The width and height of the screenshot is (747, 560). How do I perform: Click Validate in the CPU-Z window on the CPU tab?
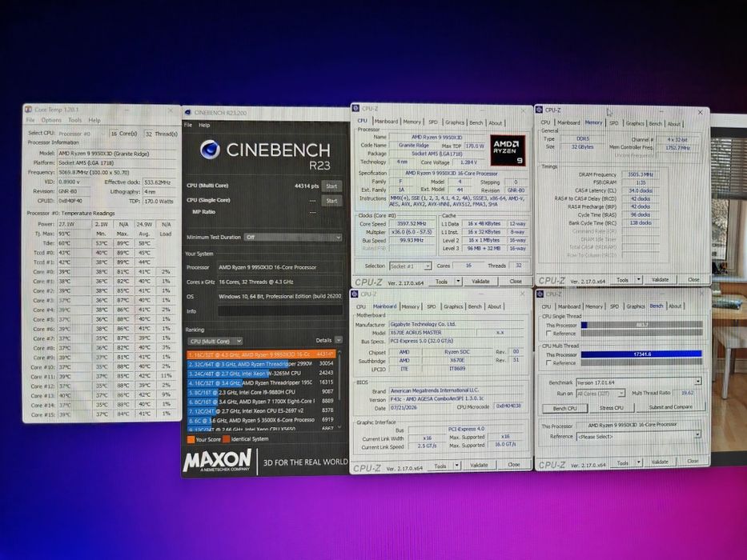point(480,282)
